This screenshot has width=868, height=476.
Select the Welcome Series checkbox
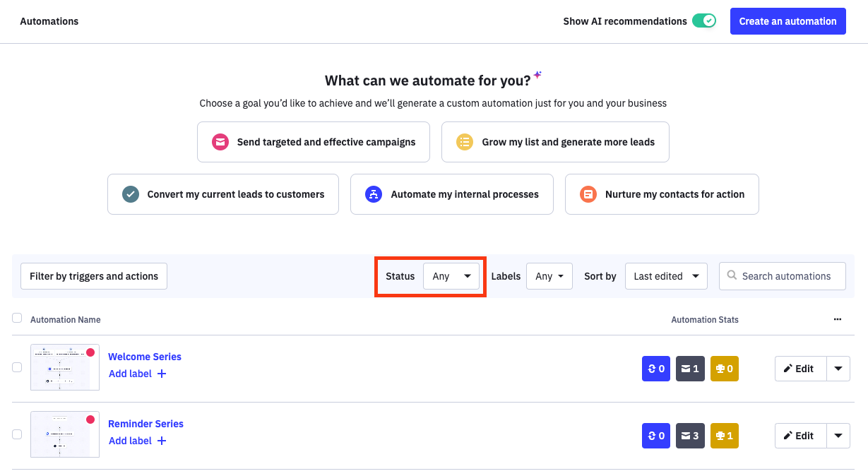[17, 367]
